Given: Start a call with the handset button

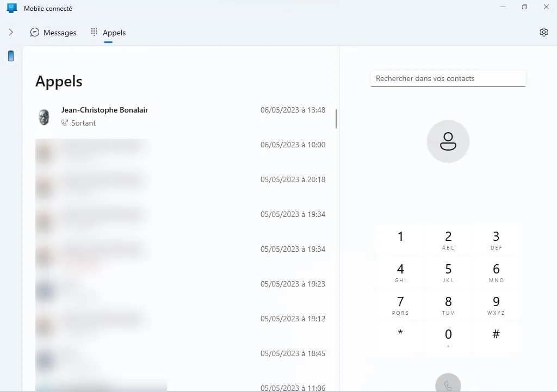Looking at the screenshot, I should pos(447,384).
